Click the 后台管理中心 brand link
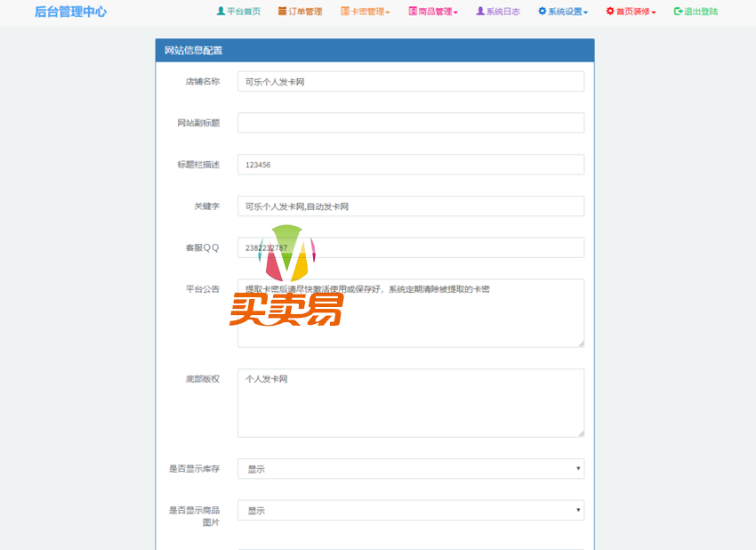This screenshot has height=550, width=756. click(70, 12)
